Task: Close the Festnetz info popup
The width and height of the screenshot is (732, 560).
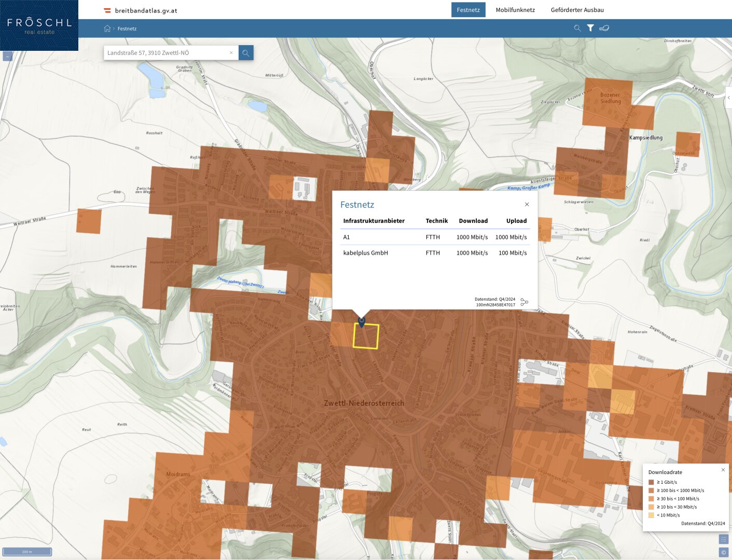Action: pyautogui.click(x=527, y=204)
